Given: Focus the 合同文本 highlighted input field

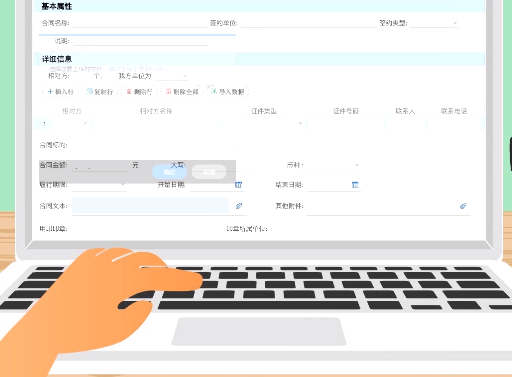Looking at the screenshot, I should (150, 206).
